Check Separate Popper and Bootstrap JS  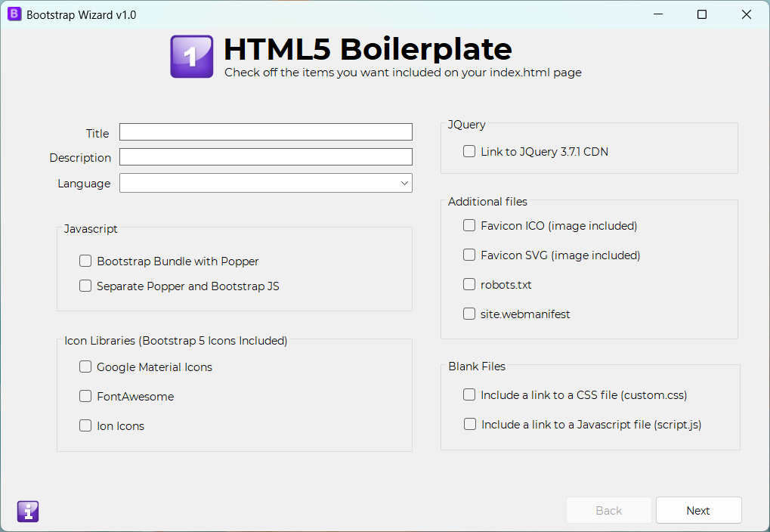point(85,286)
